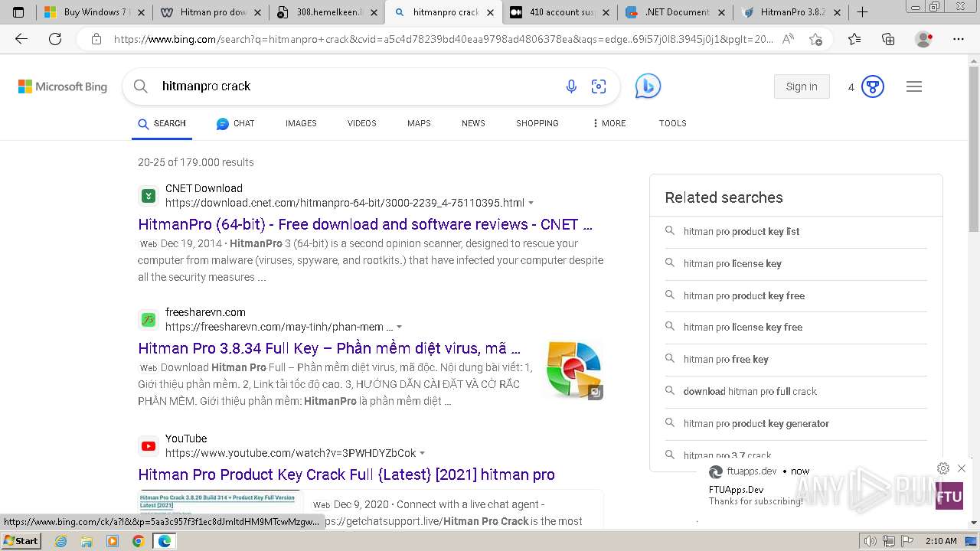
Task: Click the volume icon in system tray
Action: point(871,541)
